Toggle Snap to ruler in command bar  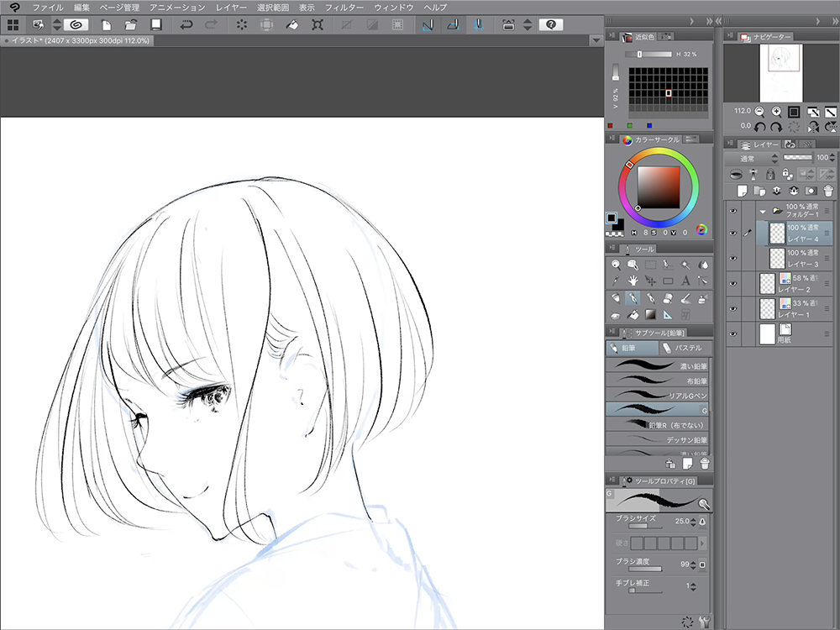427,24
